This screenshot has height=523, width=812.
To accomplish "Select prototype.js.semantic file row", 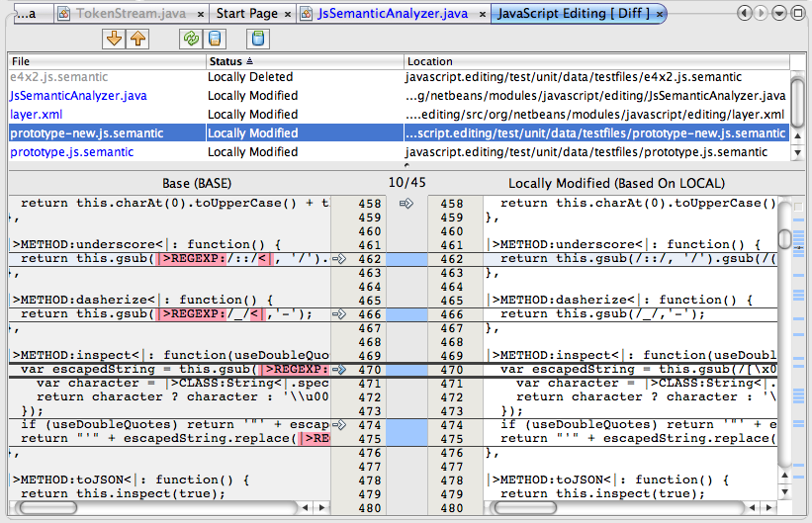I will click(399, 152).
